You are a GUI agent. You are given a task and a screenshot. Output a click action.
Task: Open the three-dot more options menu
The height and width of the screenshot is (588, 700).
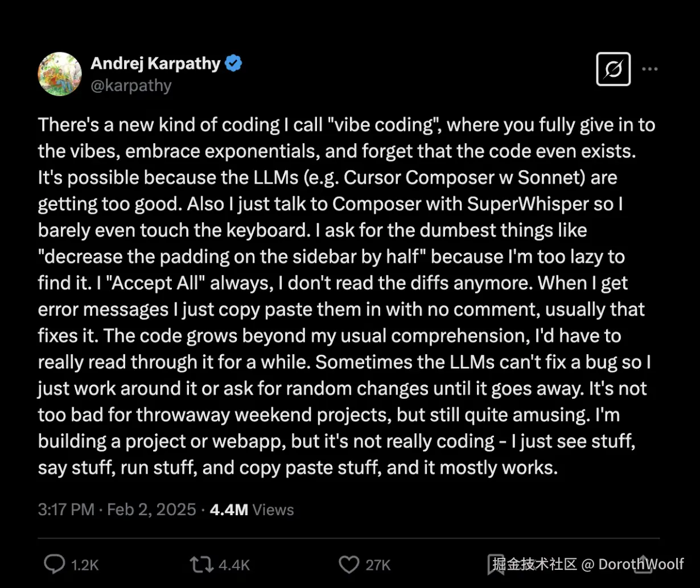[649, 69]
